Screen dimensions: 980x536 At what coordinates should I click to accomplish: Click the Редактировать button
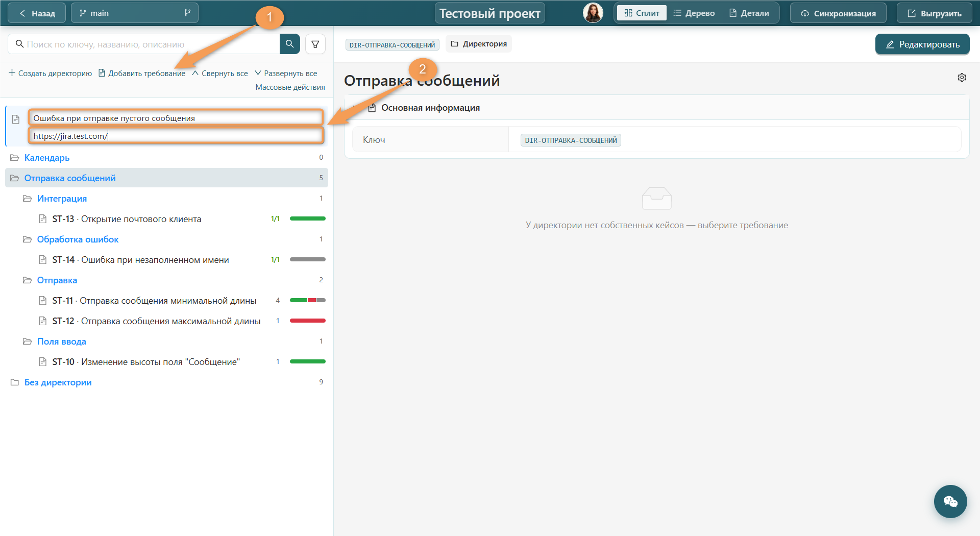[922, 44]
